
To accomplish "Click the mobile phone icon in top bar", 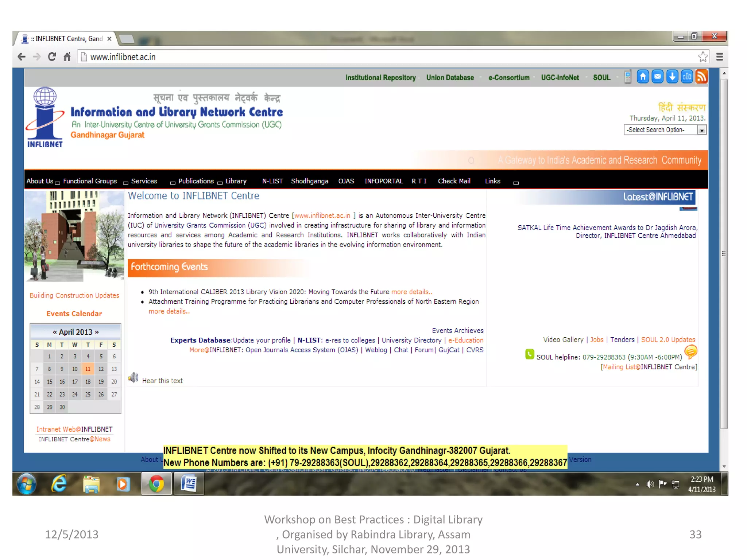I will click(x=628, y=77).
